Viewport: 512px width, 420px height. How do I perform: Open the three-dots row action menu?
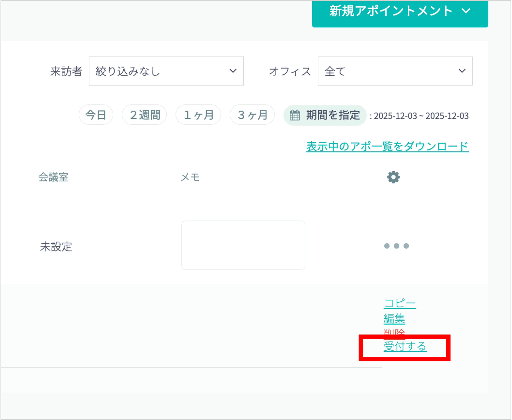point(396,246)
